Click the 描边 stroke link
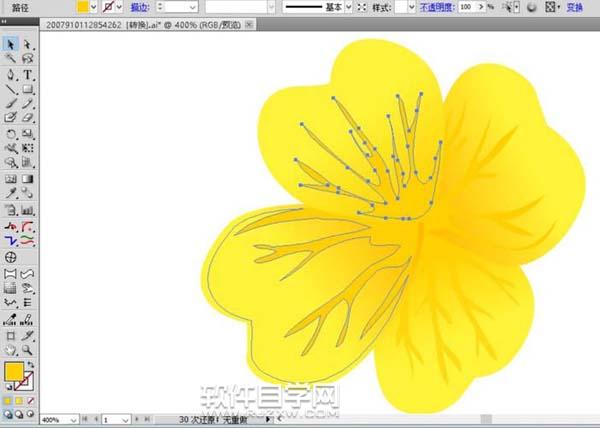600x428 pixels. [139, 6]
